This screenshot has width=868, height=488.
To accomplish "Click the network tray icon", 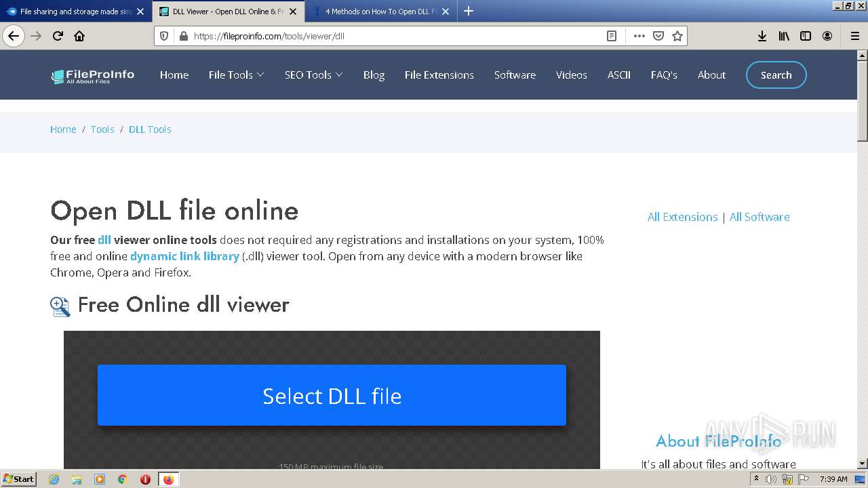I will (x=787, y=479).
